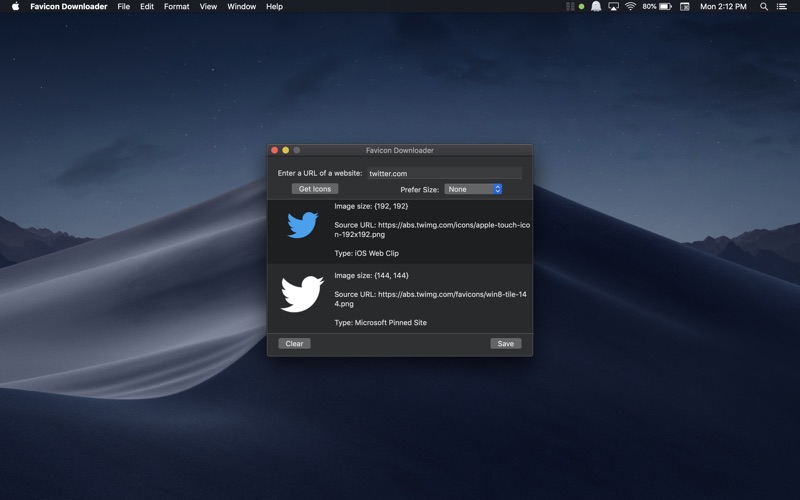Open the Edit menu
800x500 pixels.
point(147,7)
